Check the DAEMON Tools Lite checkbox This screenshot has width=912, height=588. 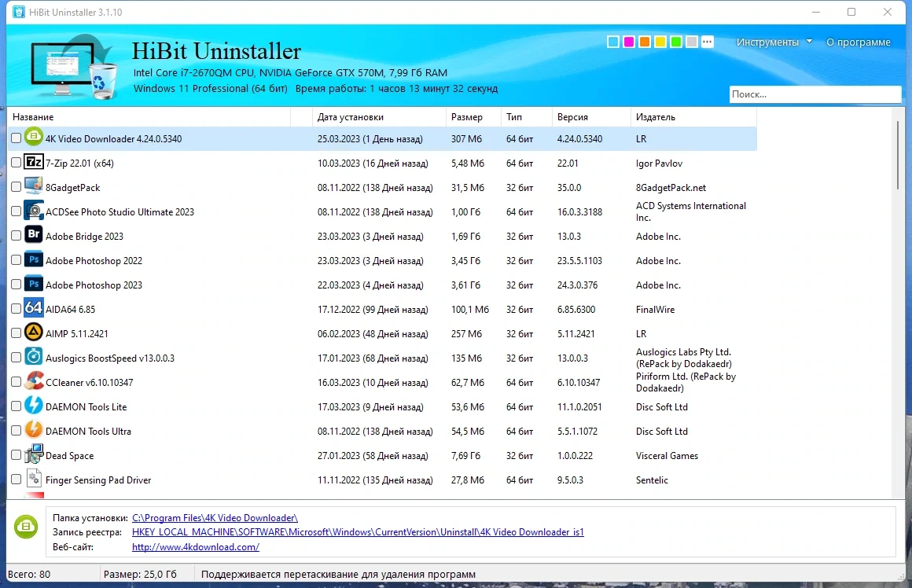click(17, 406)
